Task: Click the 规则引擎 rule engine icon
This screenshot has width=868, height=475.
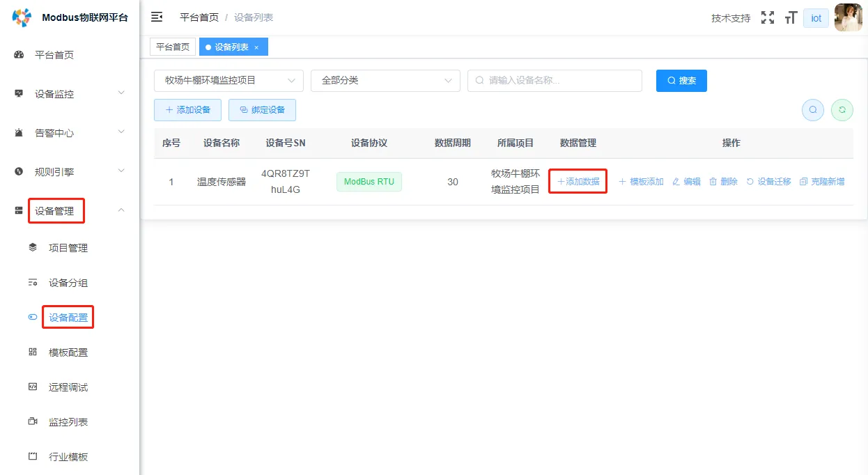Action: (x=19, y=171)
